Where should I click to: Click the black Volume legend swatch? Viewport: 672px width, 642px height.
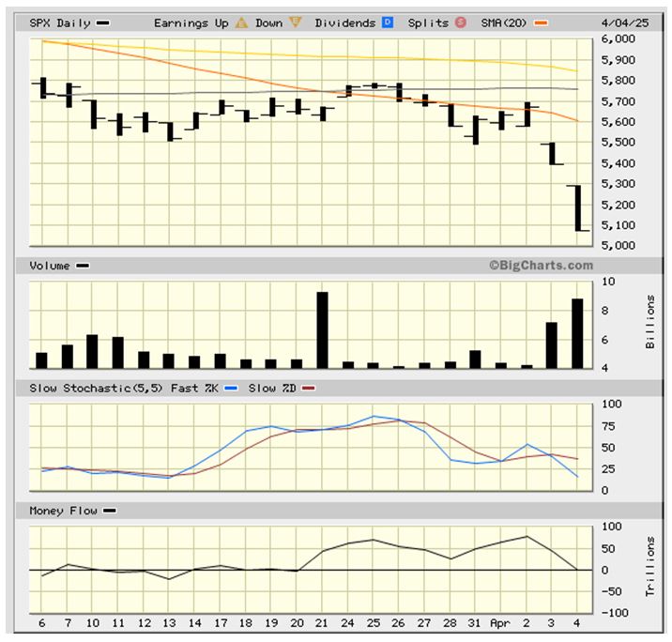point(83,266)
